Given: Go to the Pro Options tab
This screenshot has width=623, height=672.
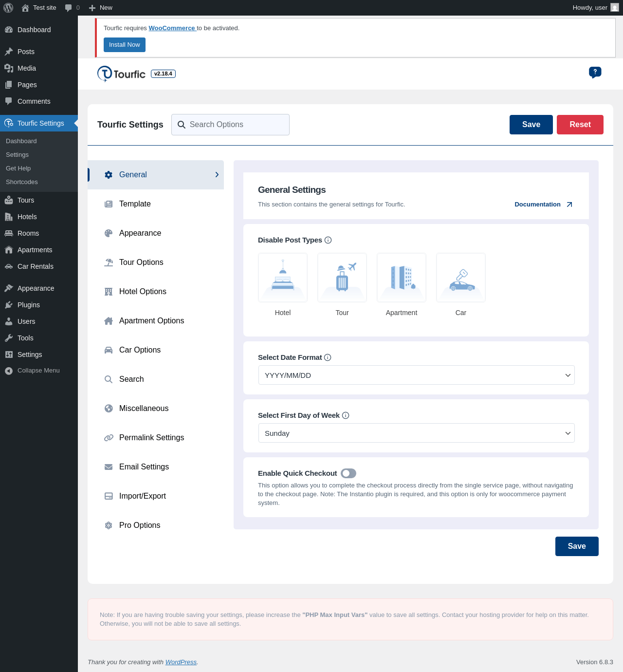Looking at the screenshot, I should point(156,525).
